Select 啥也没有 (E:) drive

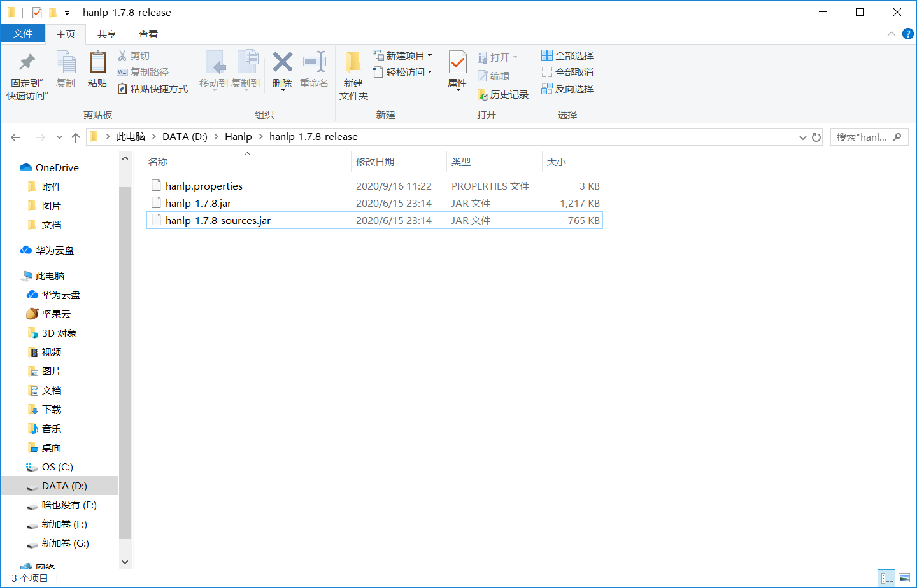[x=69, y=505]
